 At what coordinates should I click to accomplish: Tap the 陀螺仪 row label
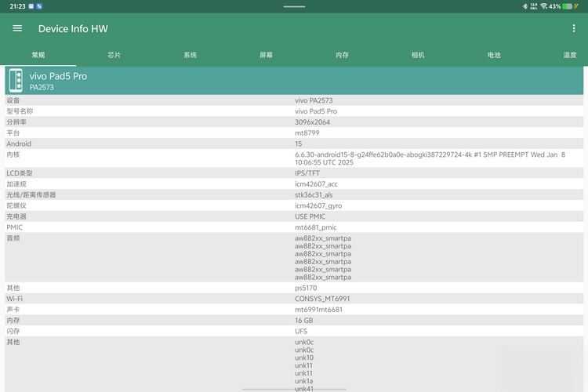(x=16, y=206)
